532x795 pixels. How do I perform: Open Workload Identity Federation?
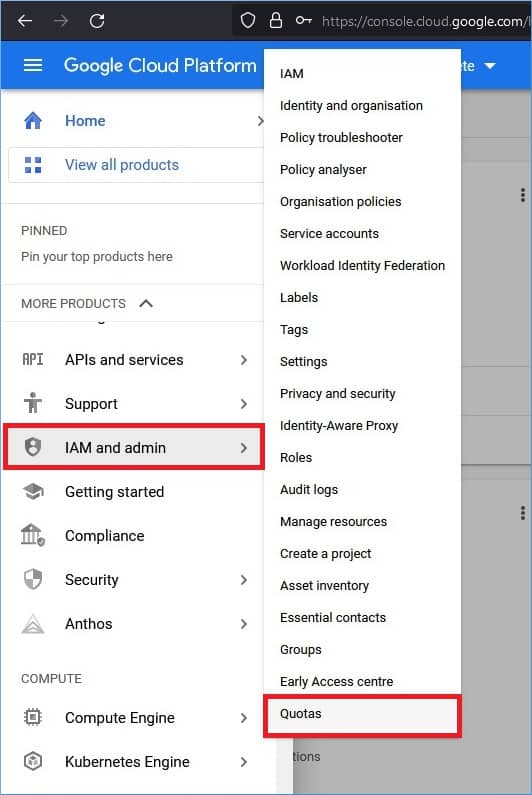[362, 265]
